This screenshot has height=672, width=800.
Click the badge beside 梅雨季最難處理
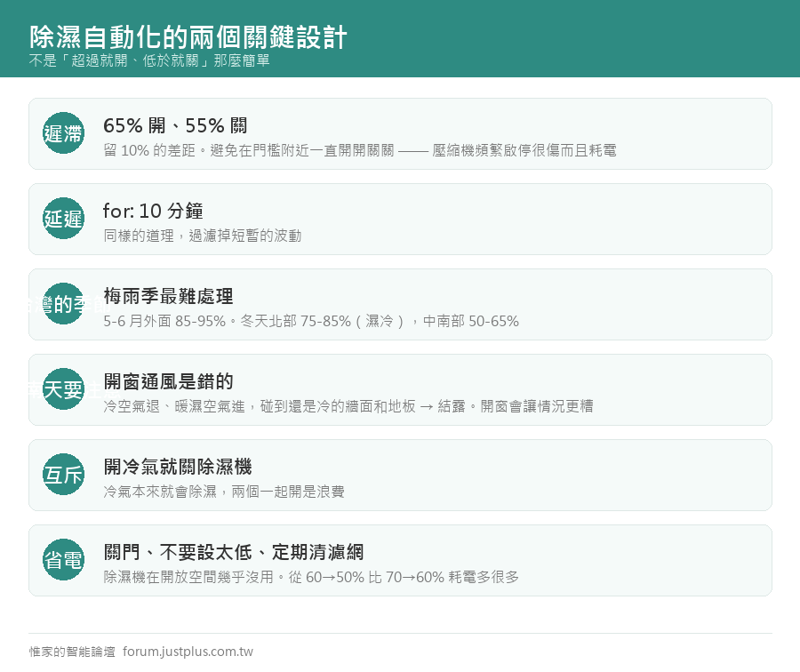click(63, 304)
